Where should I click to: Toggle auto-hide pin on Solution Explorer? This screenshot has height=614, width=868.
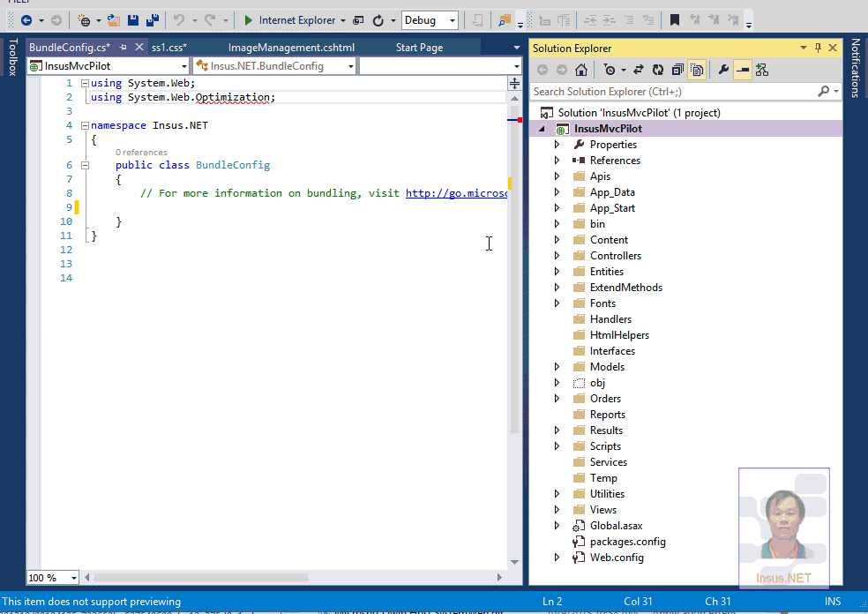click(x=818, y=48)
